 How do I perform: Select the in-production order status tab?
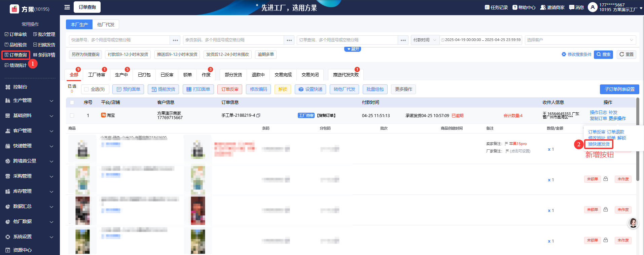(121, 75)
